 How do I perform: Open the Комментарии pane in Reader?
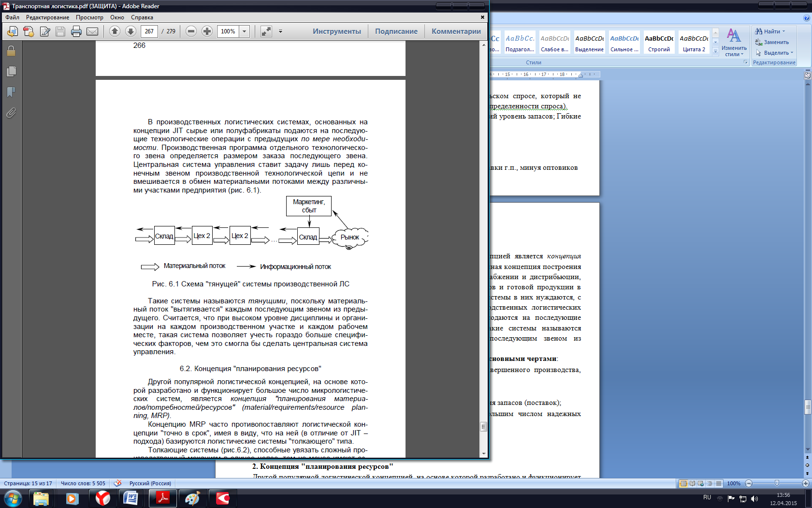click(456, 31)
